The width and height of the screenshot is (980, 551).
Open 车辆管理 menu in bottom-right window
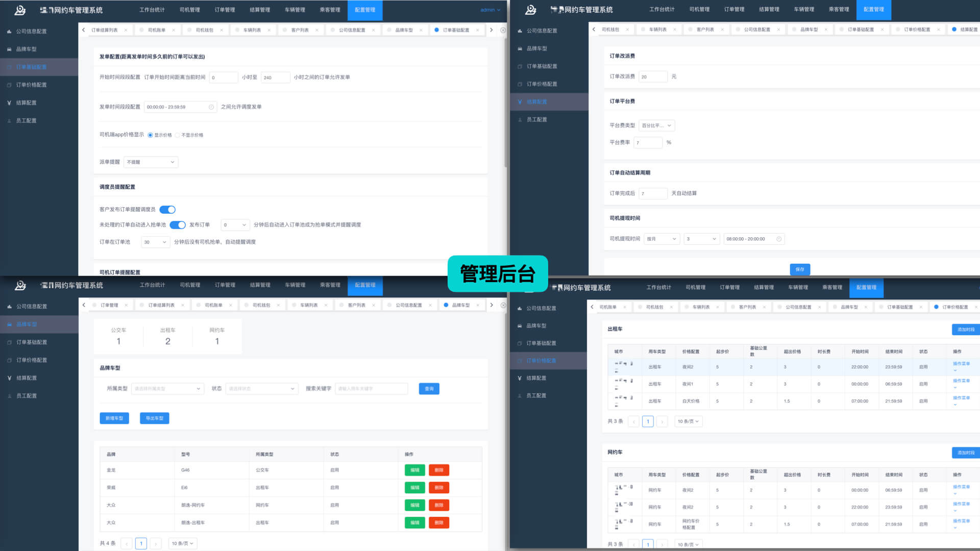pos(798,287)
